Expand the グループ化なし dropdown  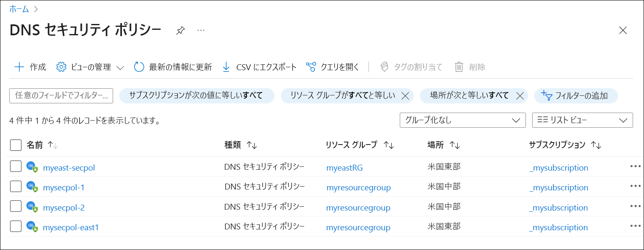point(462,120)
